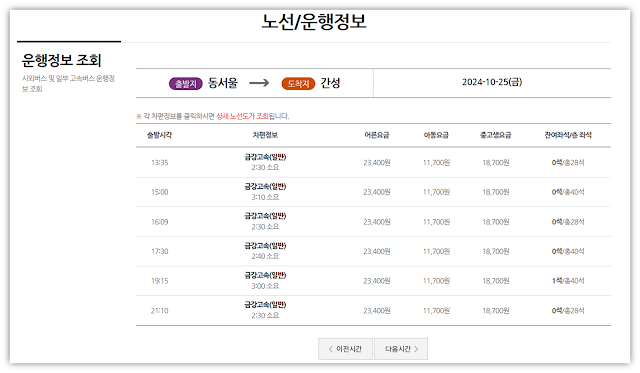Click 금강고속(일반) for the 19:15 bus
640x373 pixels.
tap(265, 275)
